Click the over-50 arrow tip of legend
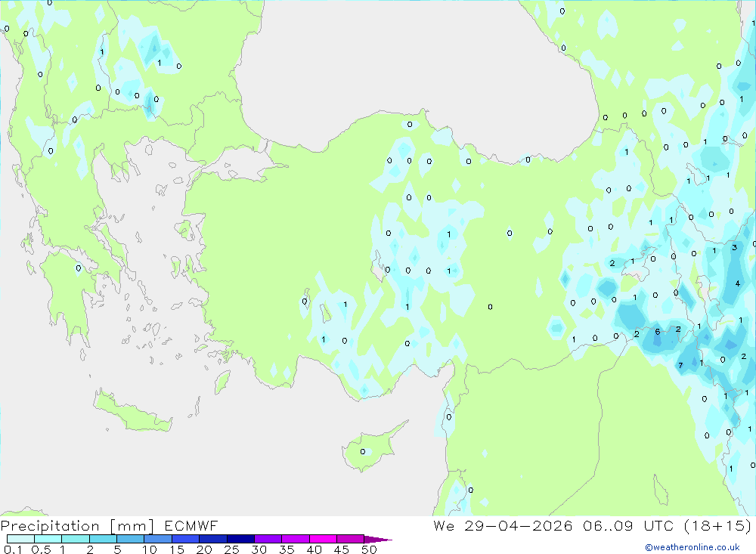 [378, 540]
